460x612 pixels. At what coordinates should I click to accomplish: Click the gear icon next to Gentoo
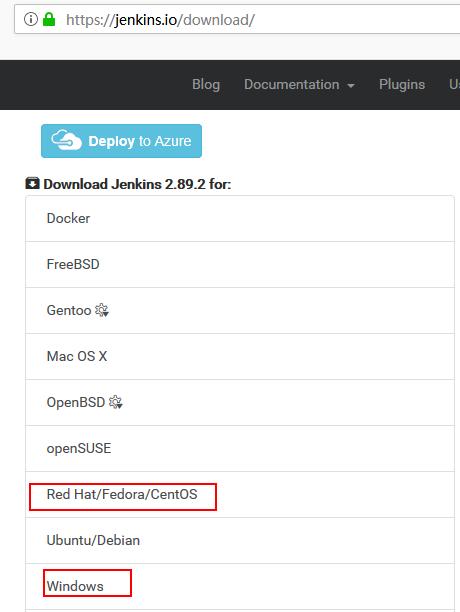(x=102, y=310)
